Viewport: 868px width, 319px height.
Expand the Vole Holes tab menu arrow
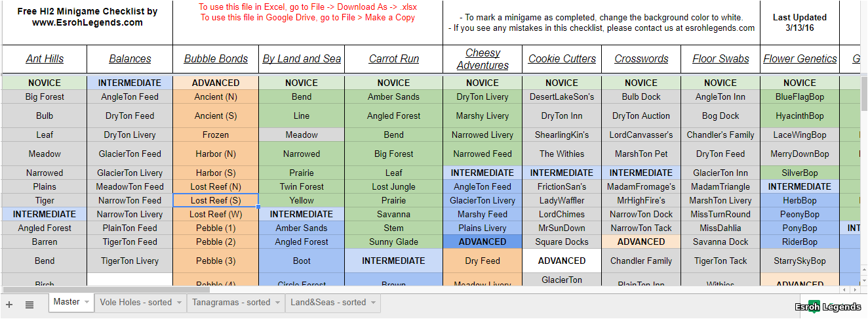(179, 303)
